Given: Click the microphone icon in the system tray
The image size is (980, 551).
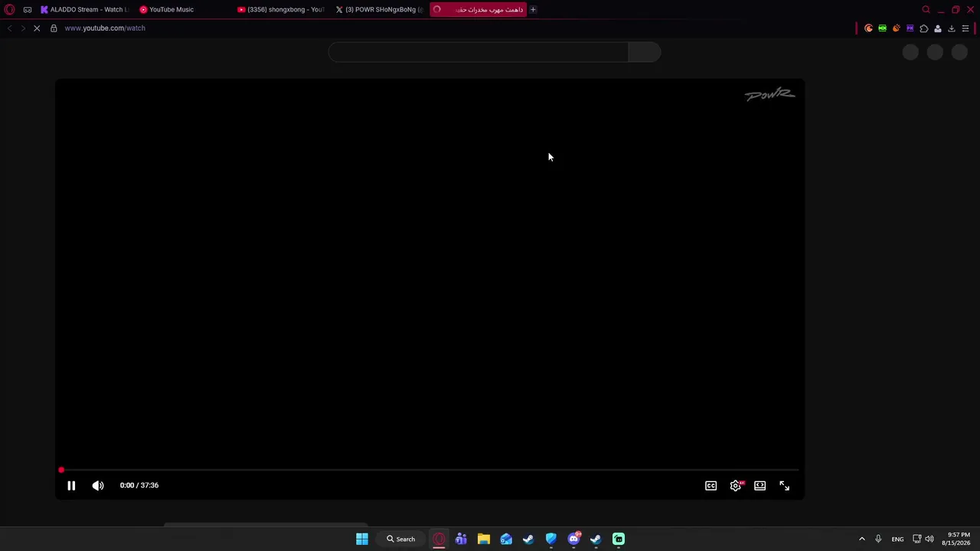Looking at the screenshot, I should pos(878,539).
